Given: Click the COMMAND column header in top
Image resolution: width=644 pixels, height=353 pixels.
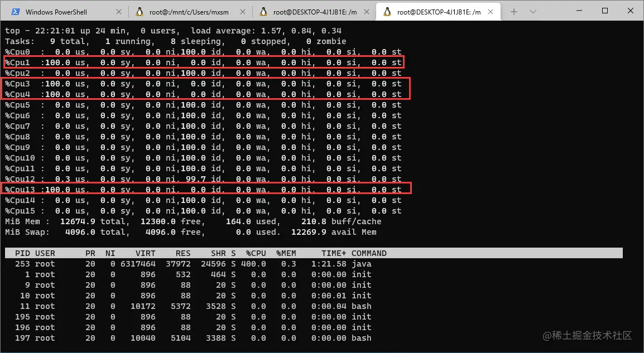Looking at the screenshot, I should coord(369,253).
